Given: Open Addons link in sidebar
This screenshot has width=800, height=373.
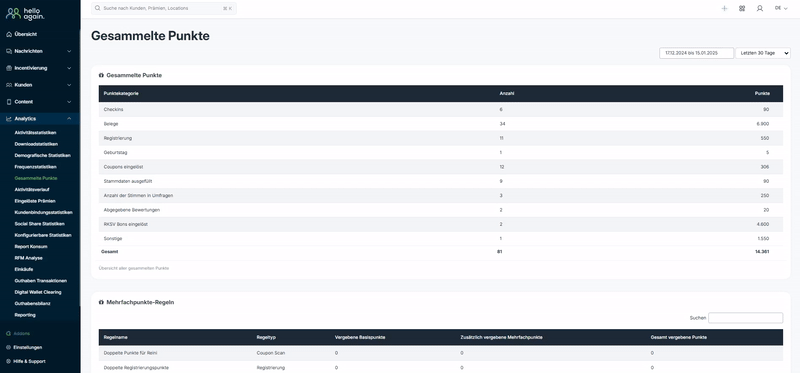Looking at the screenshot, I should pos(21,333).
